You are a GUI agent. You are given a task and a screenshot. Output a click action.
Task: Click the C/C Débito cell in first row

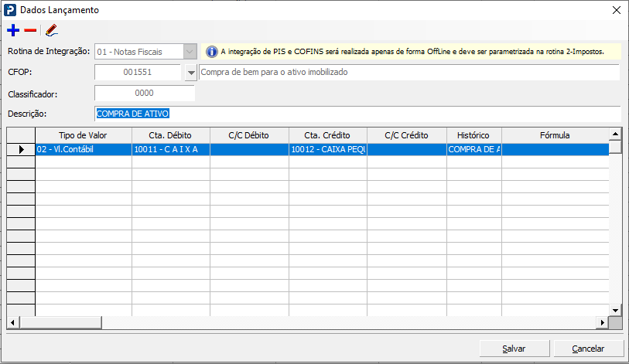[249, 149]
